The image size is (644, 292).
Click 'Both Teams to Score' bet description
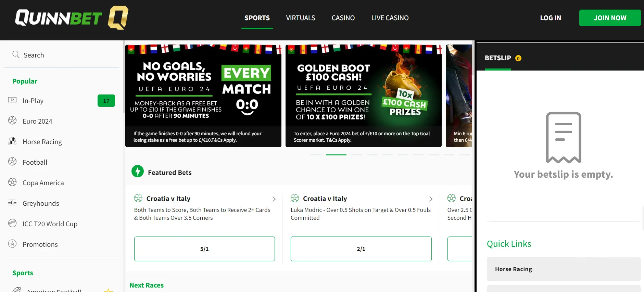(x=202, y=214)
